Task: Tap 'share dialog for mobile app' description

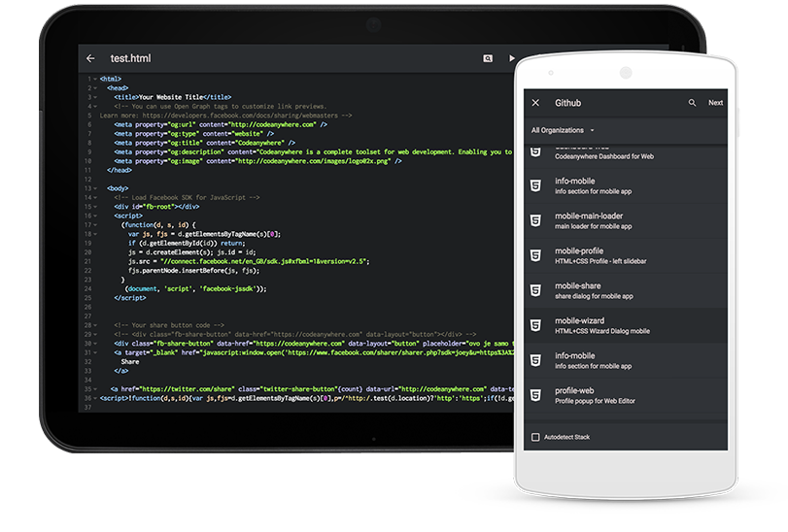Action: point(594,297)
